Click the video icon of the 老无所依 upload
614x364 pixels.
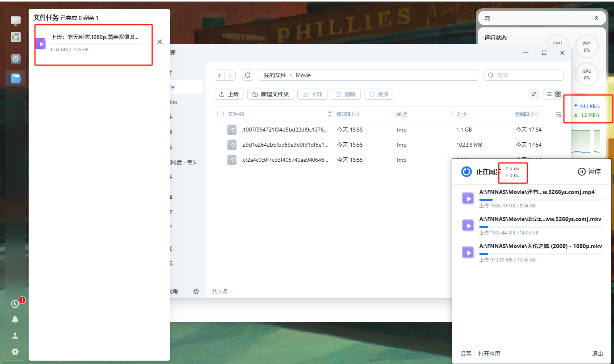(41, 44)
